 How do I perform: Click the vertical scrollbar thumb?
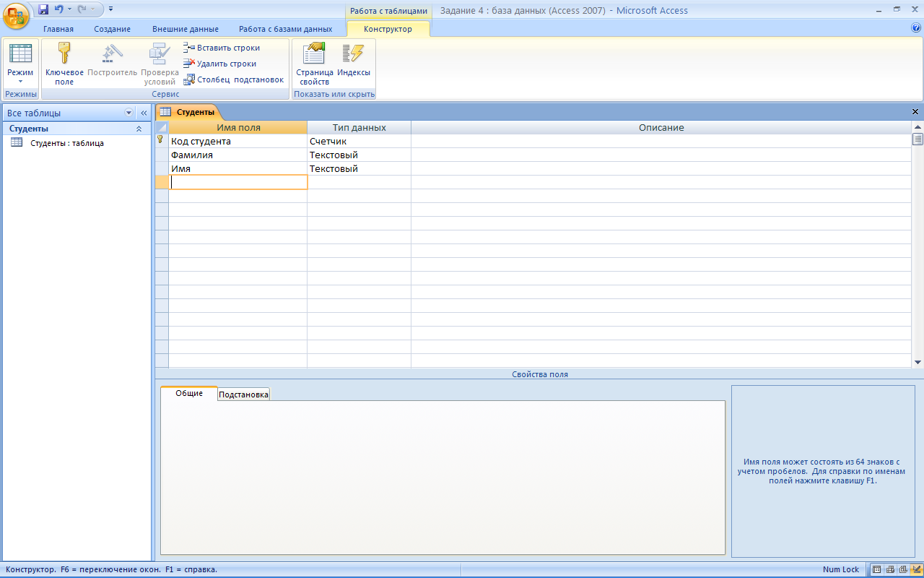[918, 139]
